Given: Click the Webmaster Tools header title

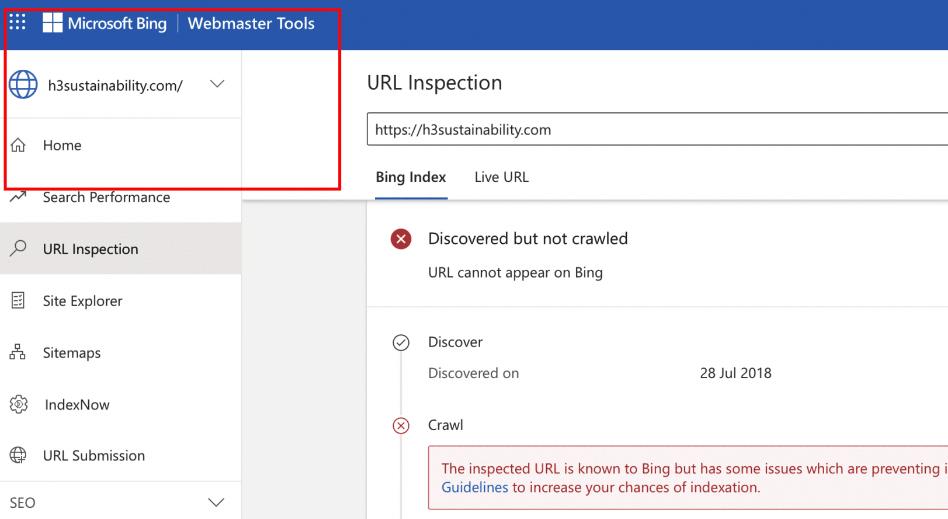Looking at the screenshot, I should 251,24.
